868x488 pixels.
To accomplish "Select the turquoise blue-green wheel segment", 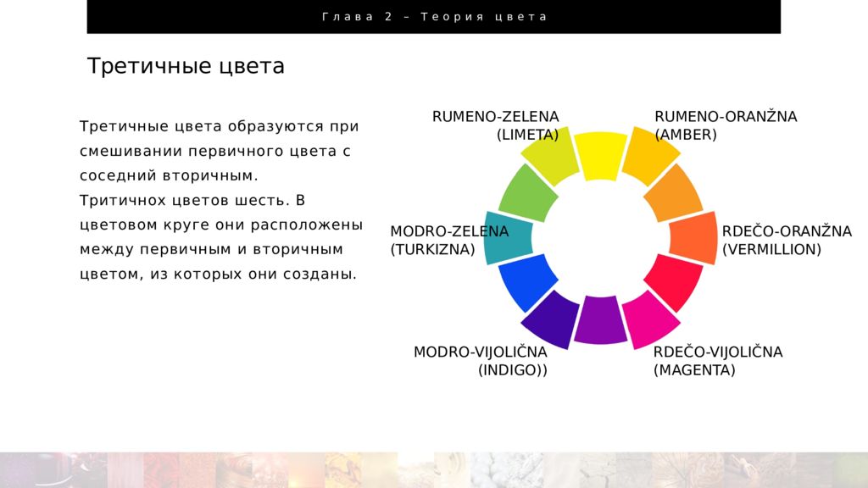I will [509, 238].
